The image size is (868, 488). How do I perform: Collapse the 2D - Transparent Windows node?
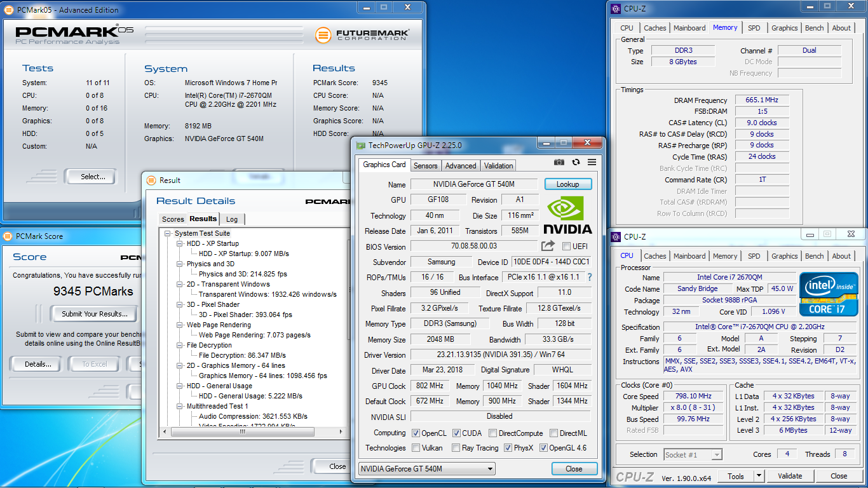pyautogui.click(x=180, y=285)
